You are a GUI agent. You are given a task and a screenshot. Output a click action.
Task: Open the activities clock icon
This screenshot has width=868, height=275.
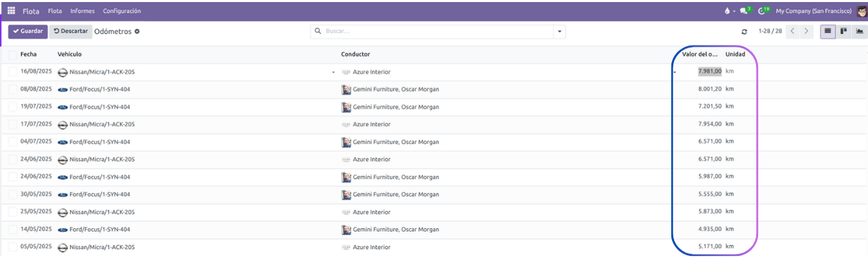pos(762,11)
